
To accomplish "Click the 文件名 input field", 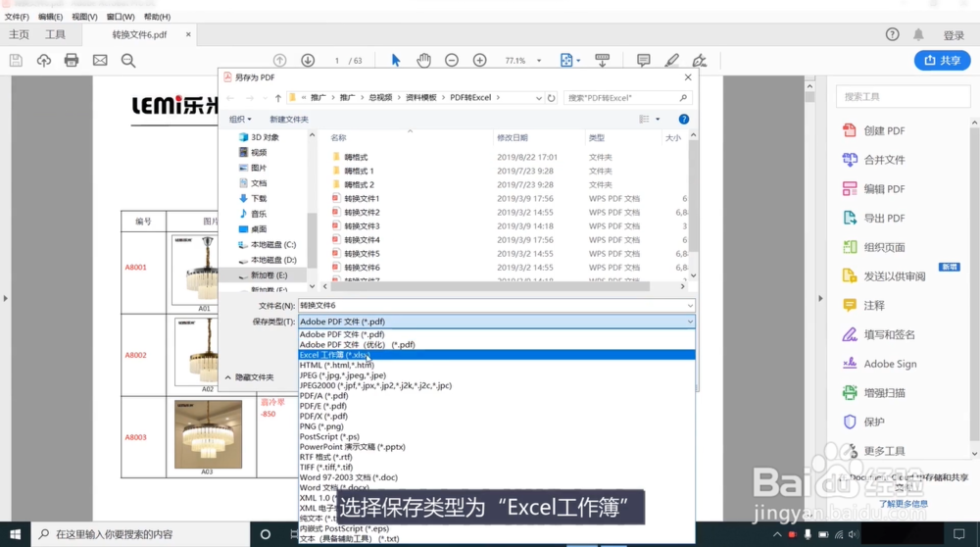I will point(497,305).
